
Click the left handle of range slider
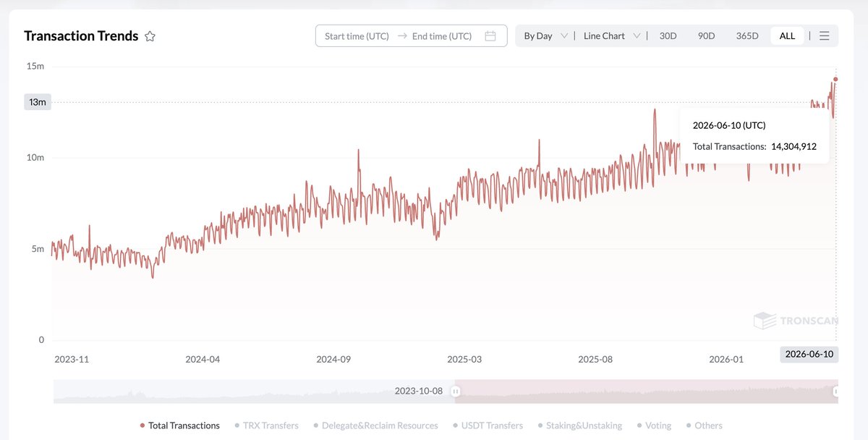(456, 392)
